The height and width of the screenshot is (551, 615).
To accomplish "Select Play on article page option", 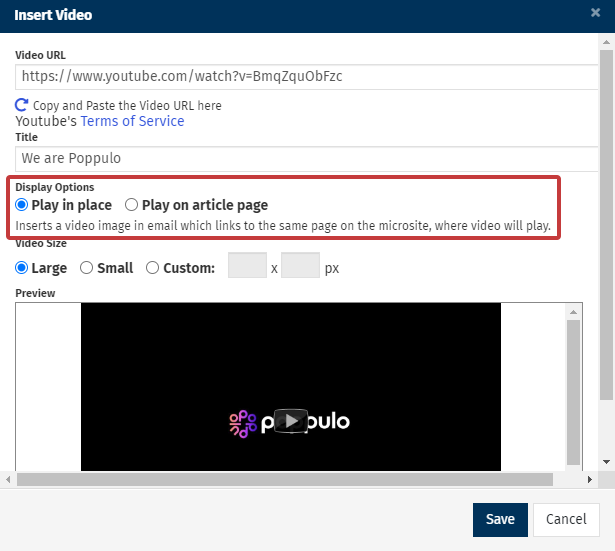I will coord(131,205).
